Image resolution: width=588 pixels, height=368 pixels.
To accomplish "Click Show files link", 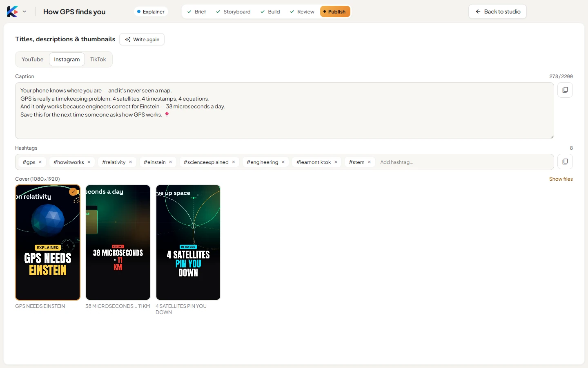I will pos(561,179).
